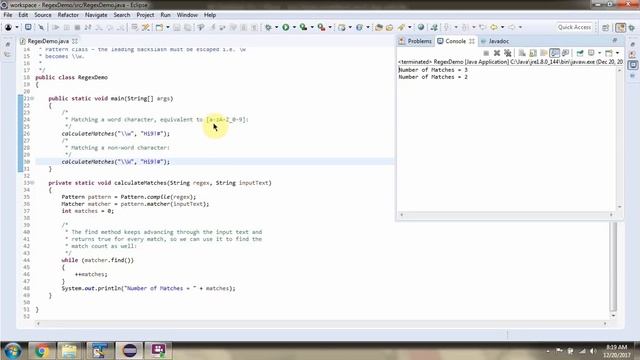Click the Console Terminate stop icon

[486, 53]
